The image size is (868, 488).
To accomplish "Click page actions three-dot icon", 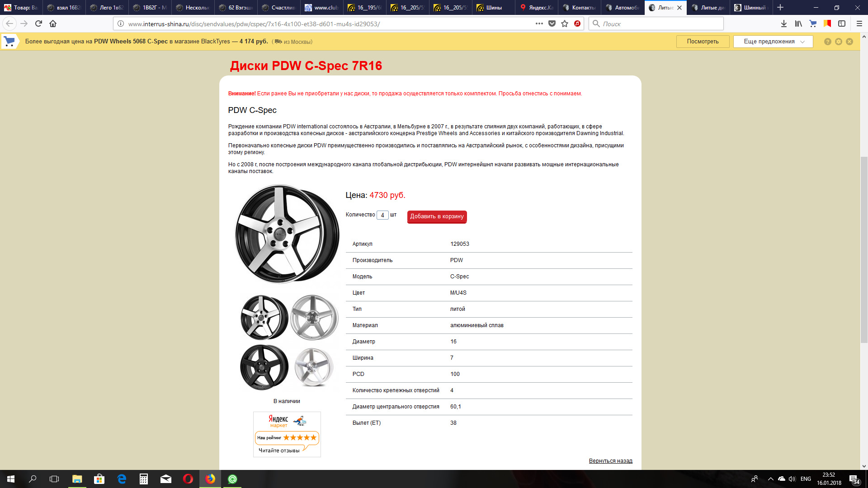I will point(539,23).
